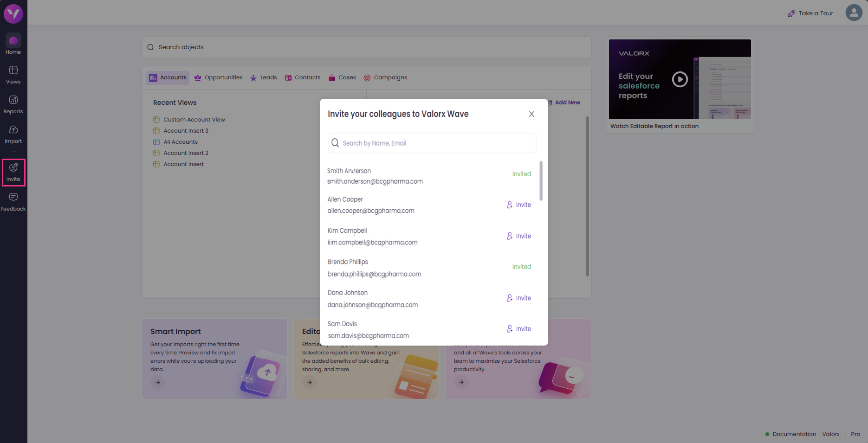
Task: Click the Editable reports card arrow
Action: (310, 382)
